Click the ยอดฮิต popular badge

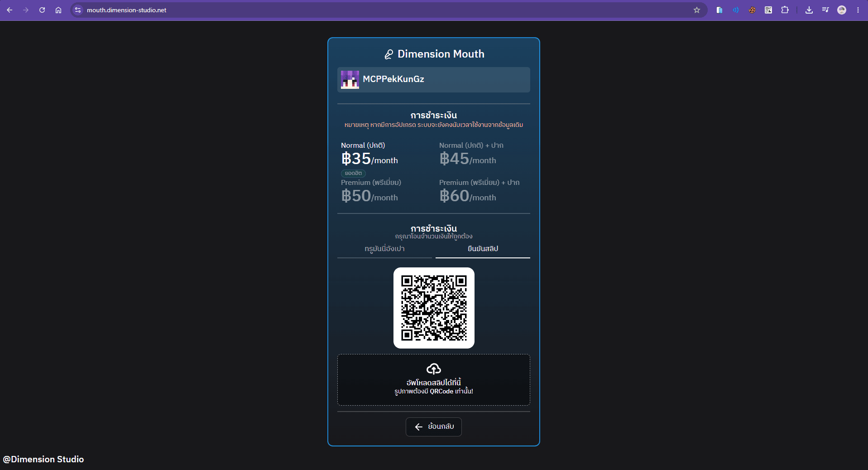(x=353, y=173)
